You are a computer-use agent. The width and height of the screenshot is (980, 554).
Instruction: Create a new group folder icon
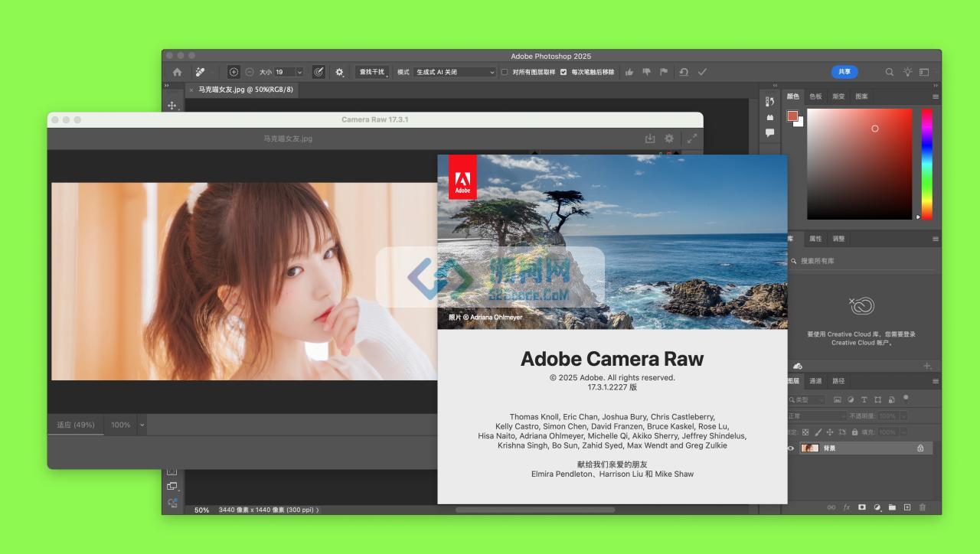click(892, 507)
